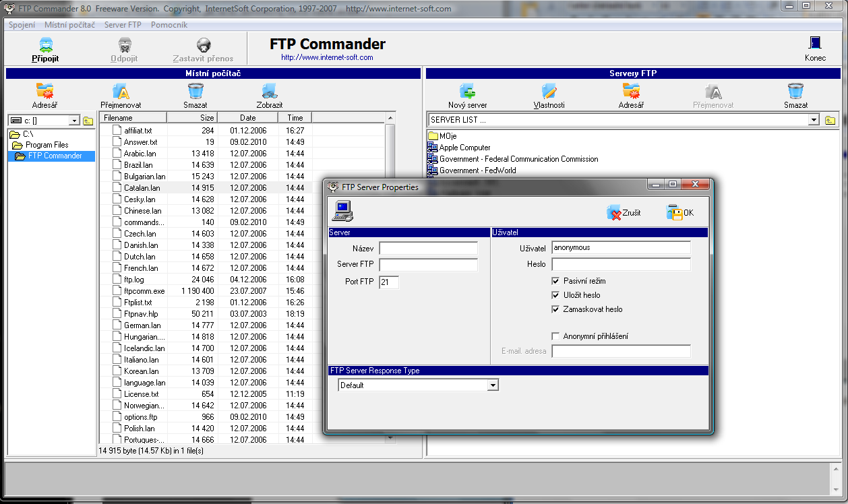Image resolution: width=848 pixels, height=504 pixels.
Task: Sort by Time column header
Action: [x=295, y=118]
